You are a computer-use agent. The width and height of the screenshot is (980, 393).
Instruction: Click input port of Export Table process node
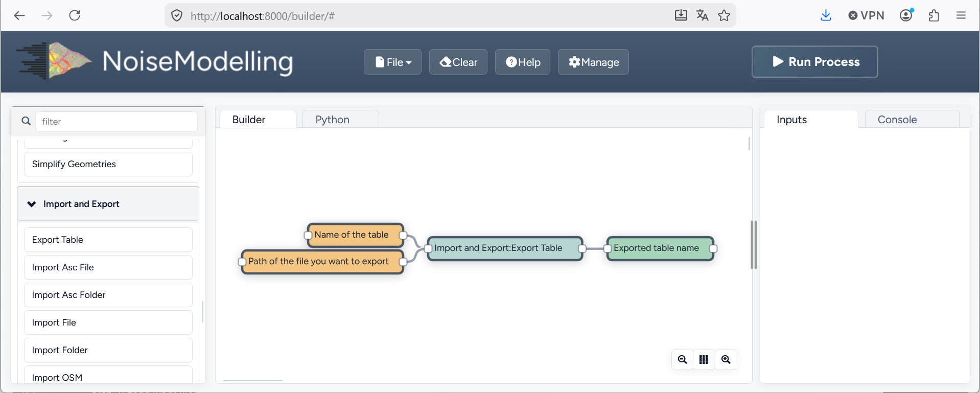(x=428, y=249)
